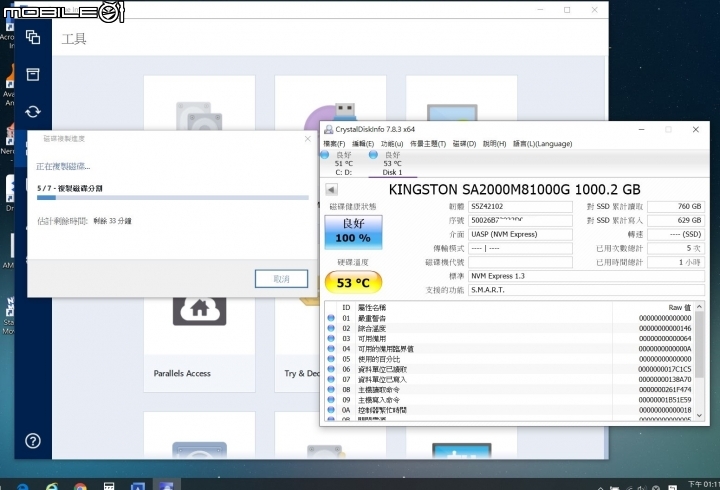720x490 pixels.
Task: Cancel the disk clone with 取消 button
Action: (x=281, y=279)
